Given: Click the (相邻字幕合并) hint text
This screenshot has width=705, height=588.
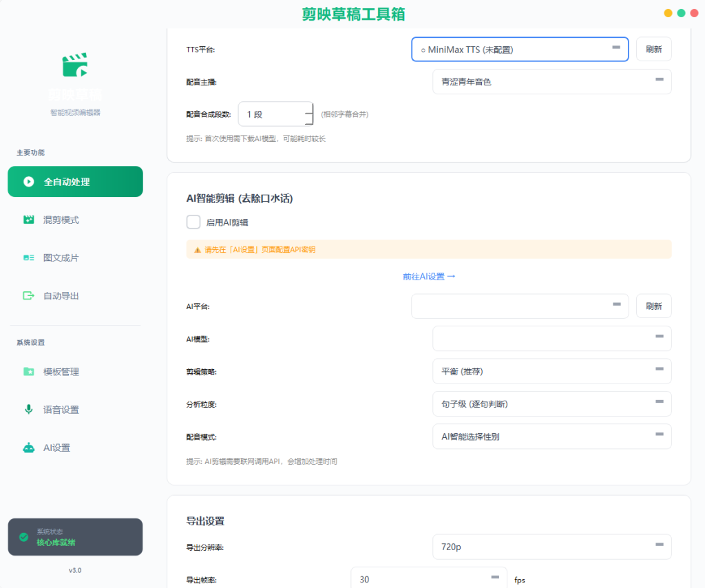Looking at the screenshot, I should tap(345, 114).
